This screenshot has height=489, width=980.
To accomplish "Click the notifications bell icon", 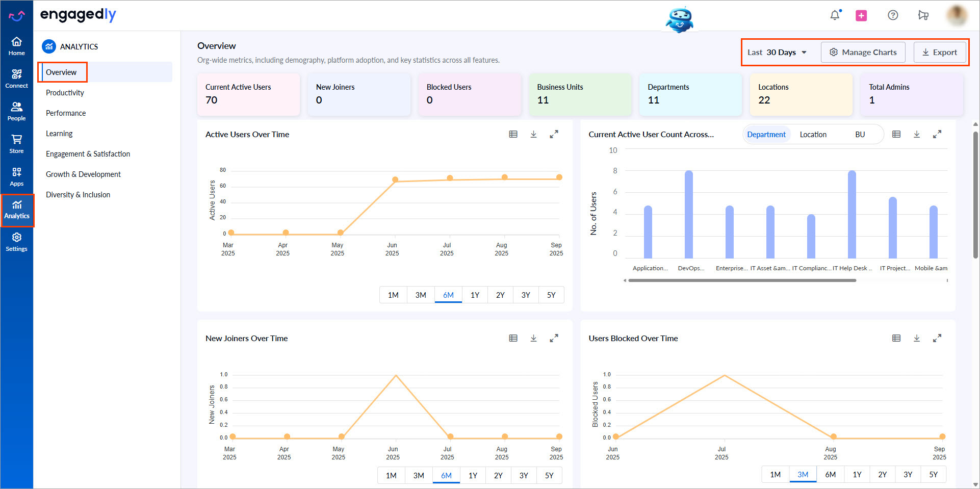I will [835, 15].
